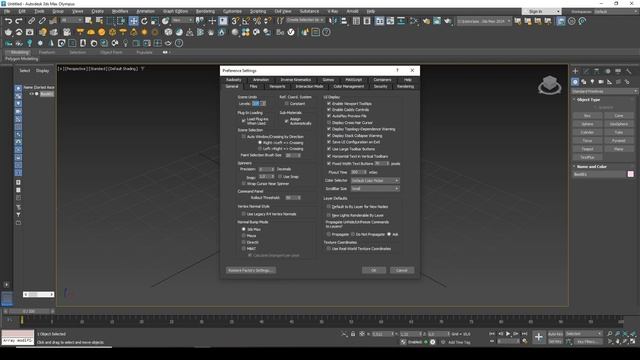
Task: Toggle Enable Caddy Controls checkbox
Action: coord(329,110)
